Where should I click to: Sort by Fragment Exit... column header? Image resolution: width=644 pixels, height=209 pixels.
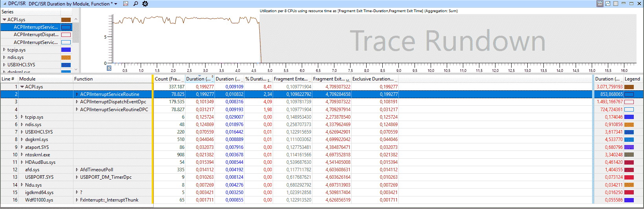331,79
